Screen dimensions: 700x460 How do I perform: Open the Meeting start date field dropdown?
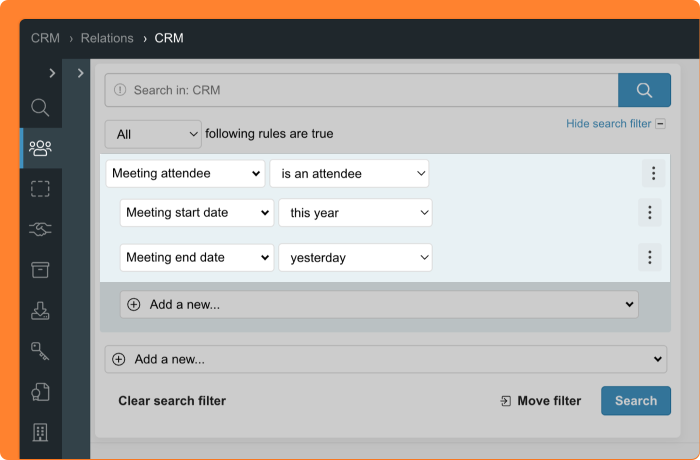pyautogui.click(x=196, y=213)
